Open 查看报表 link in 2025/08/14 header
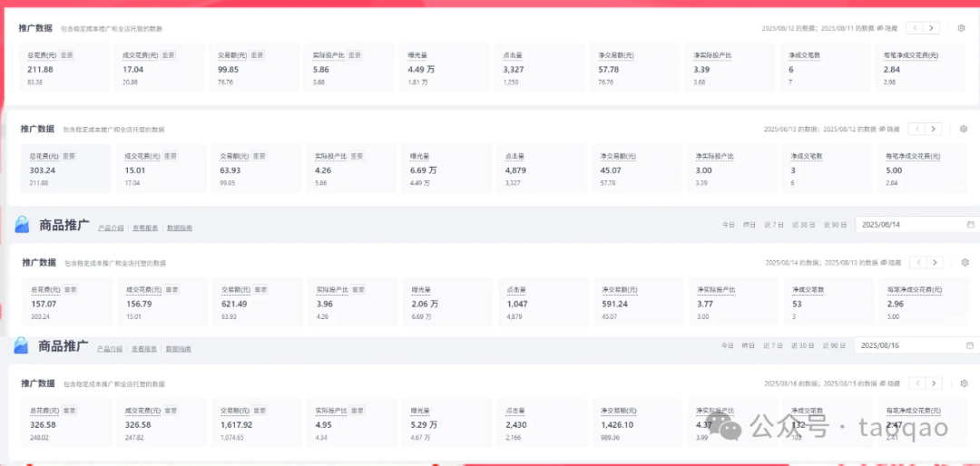The height and width of the screenshot is (466, 980). [x=145, y=228]
